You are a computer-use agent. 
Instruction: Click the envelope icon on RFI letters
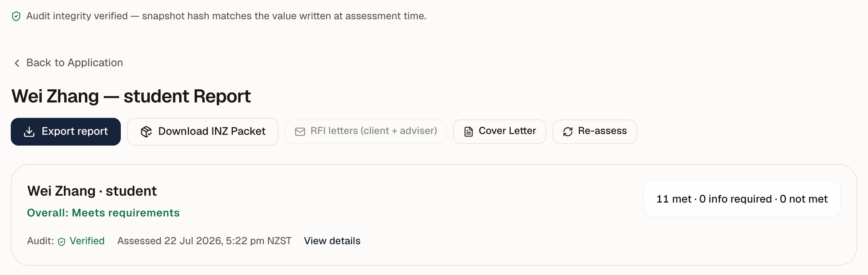tap(300, 132)
